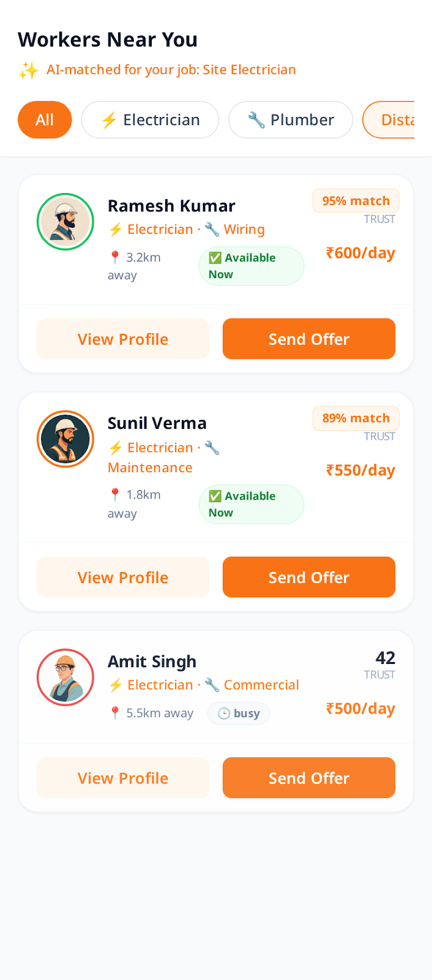The width and height of the screenshot is (432, 980).
Task: View Profile of Ramesh Kumar
Action: (123, 339)
